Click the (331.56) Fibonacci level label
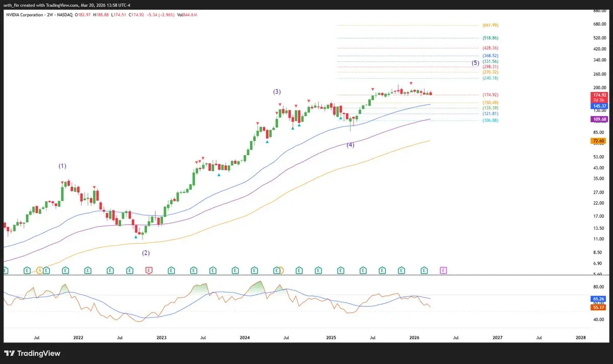 491,61
